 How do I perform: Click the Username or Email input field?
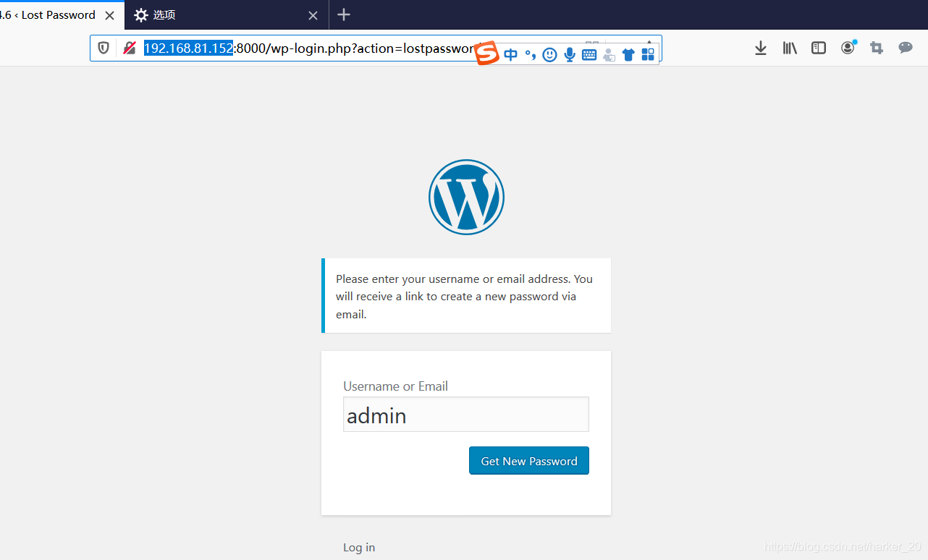pyautogui.click(x=466, y=414)
